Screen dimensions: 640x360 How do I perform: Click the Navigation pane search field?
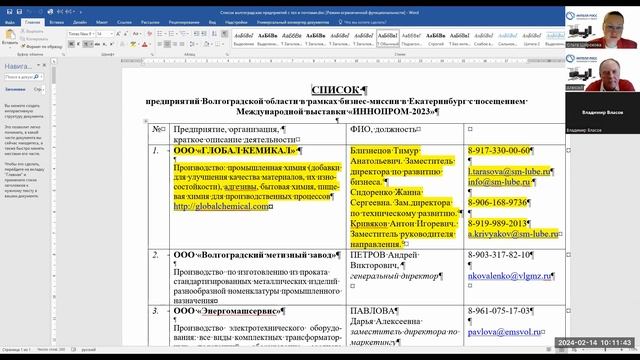19,77
